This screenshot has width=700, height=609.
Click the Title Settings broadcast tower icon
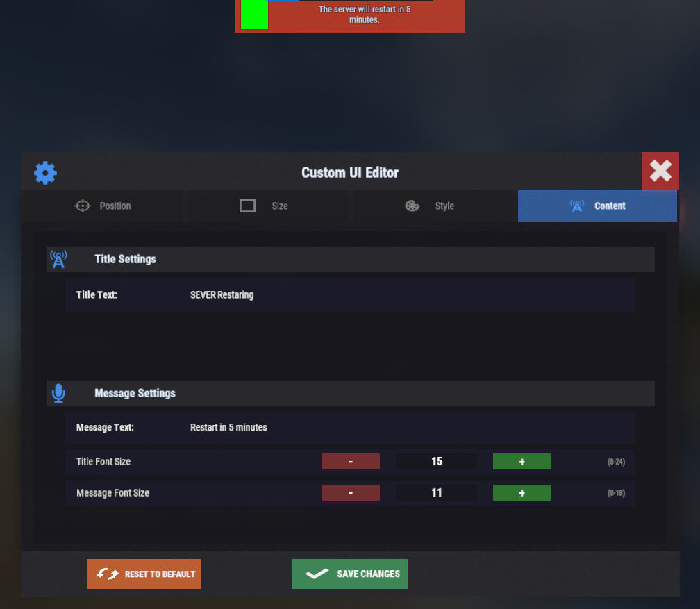pos(58,260)
